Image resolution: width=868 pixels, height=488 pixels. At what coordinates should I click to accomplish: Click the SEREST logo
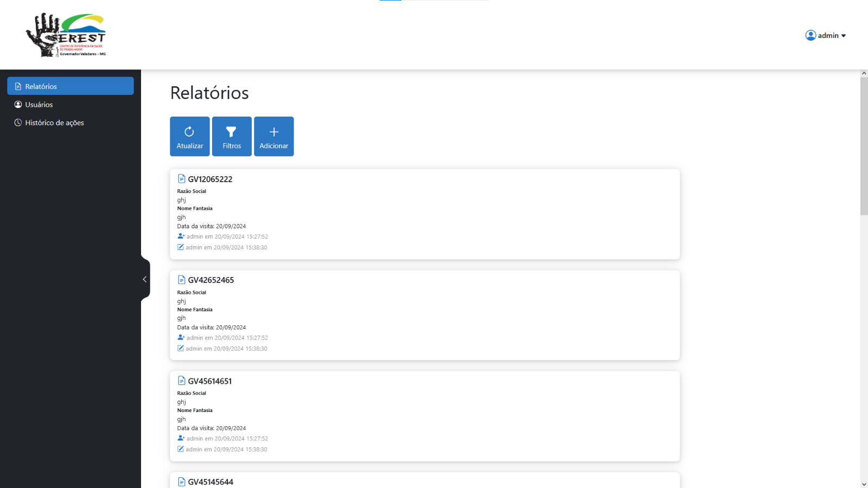pyautogui.click(x=66, y=35)
